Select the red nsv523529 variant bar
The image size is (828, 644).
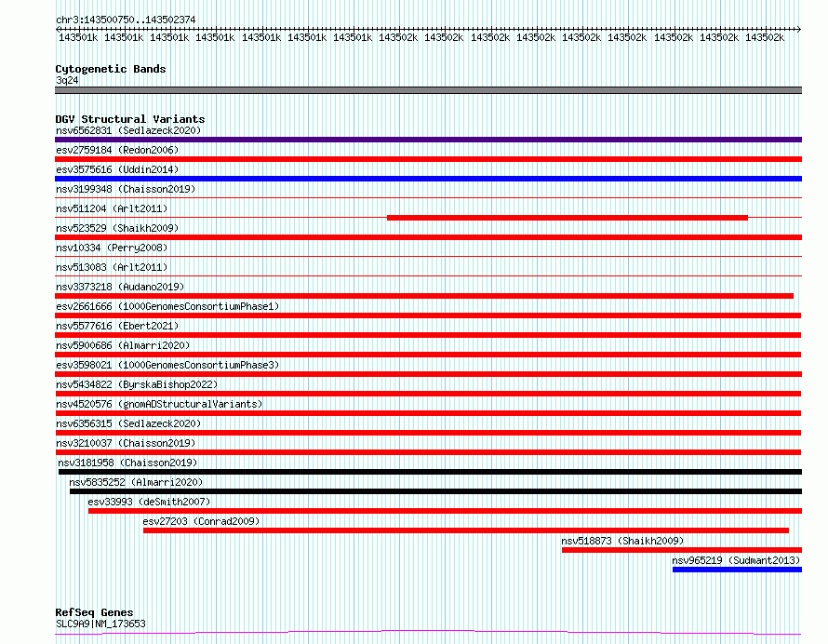pos(428,237)
